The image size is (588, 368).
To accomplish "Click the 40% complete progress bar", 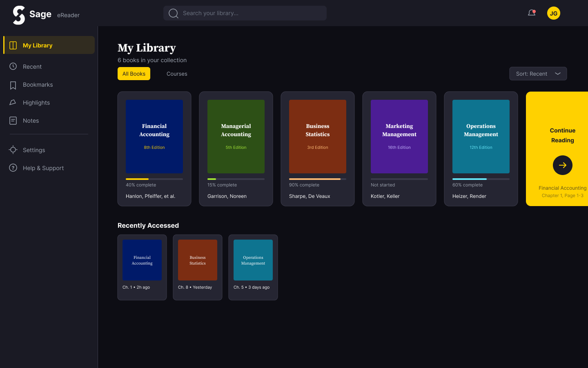I will (x=154, y=179).
